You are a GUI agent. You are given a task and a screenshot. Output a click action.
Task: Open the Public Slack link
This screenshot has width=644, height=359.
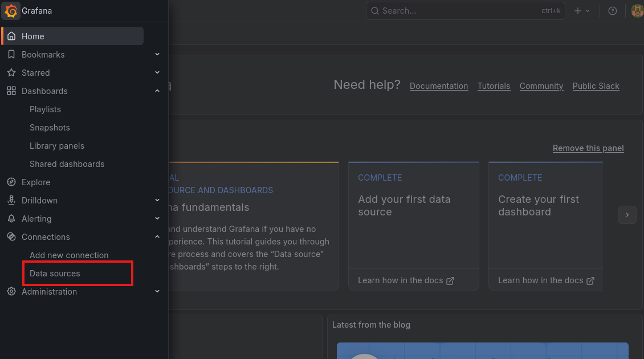596,86
